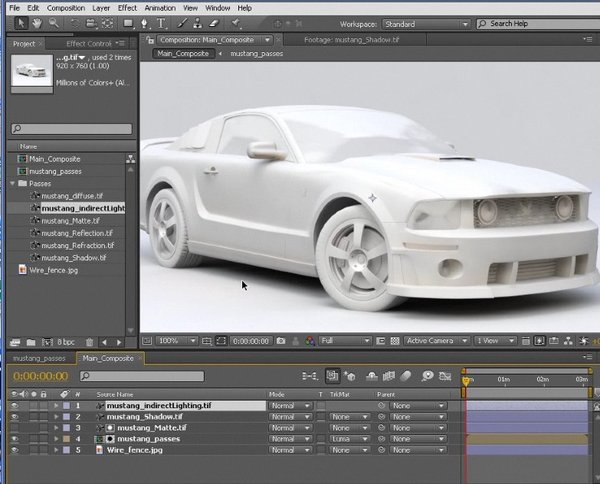Delete selected item with the trash icon
This screenshot has height=484, width=600.
point(90,343)
